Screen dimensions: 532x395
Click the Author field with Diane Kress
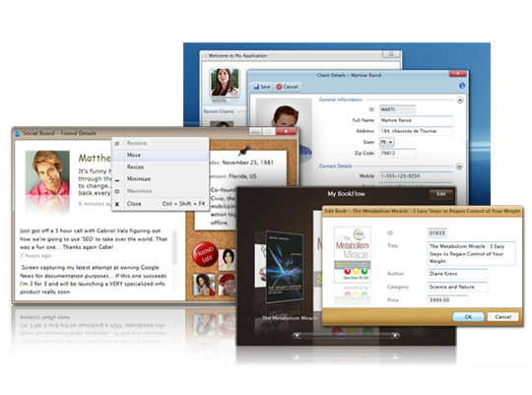457,274
